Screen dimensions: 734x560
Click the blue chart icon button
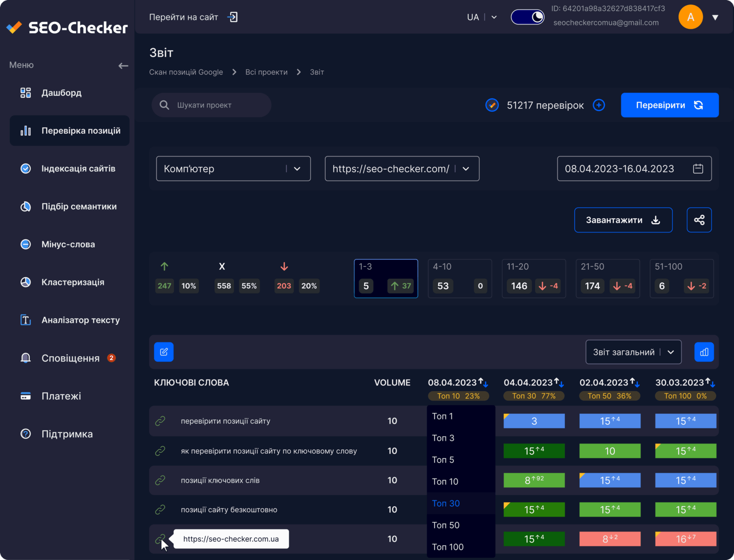(x=704, y=352)
